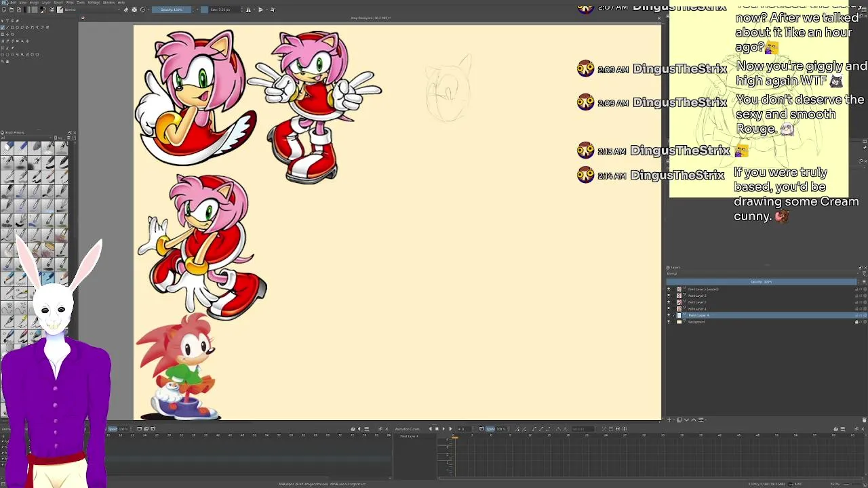Open the Edit menu
This screenshot has width=868, height=488.
pos(13,3)
